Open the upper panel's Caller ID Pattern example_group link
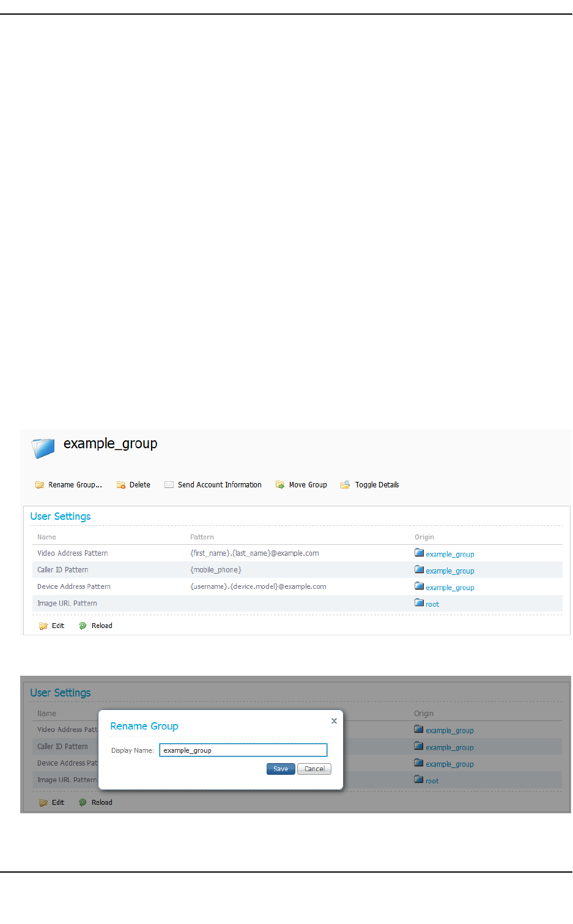 [x=450, y=571]
